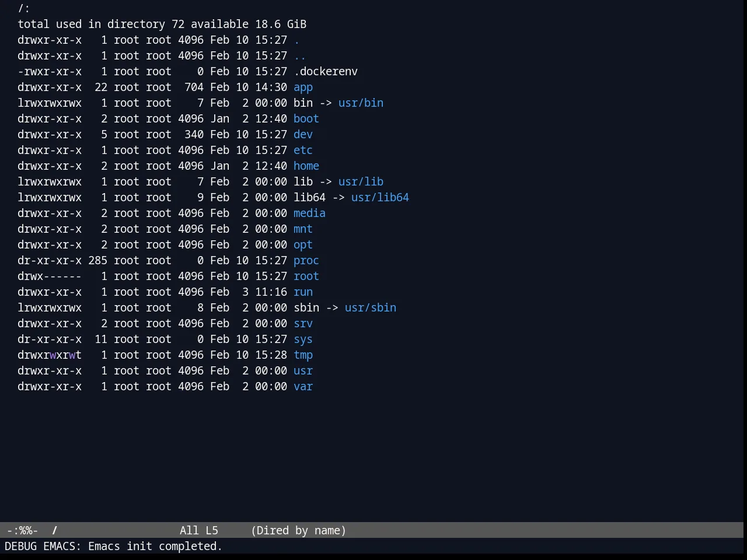The width and height of the screenshot is (747, 560).
Task: Open the opt directory
Action: click(x=303, y=244)
